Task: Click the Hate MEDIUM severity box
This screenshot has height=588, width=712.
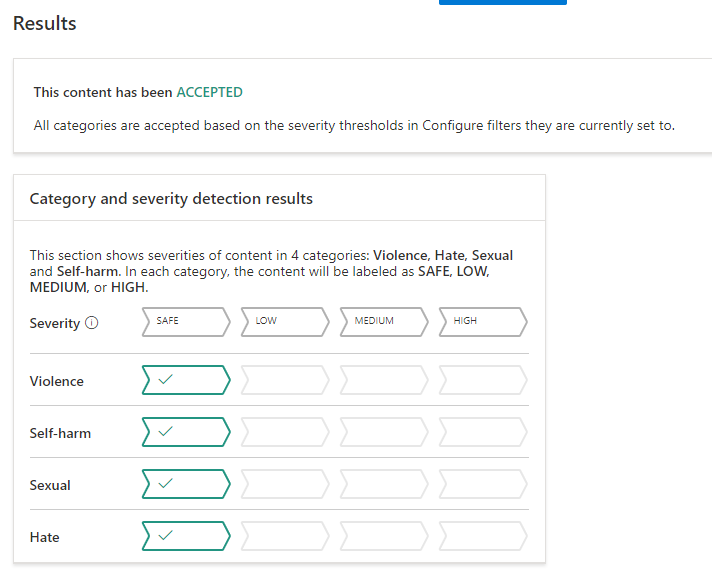Action: point(384,536)
